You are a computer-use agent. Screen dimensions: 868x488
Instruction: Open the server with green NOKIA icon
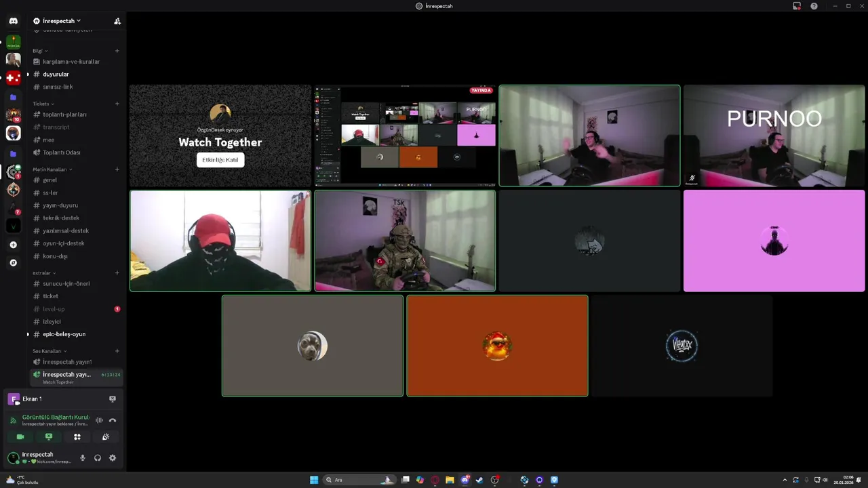(13, 42)
